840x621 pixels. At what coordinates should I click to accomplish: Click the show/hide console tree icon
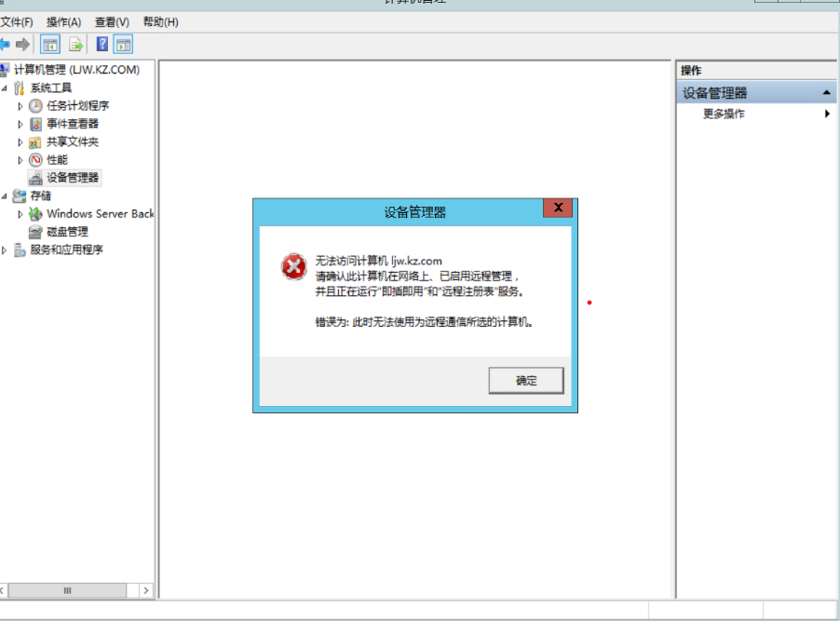[50, 45]
